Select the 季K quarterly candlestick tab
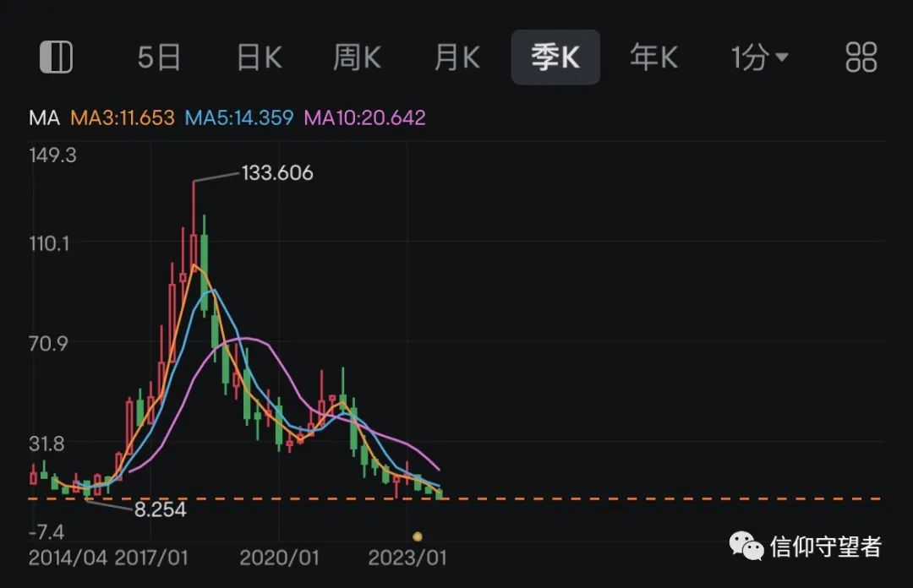913x588 pixels. 555,57
